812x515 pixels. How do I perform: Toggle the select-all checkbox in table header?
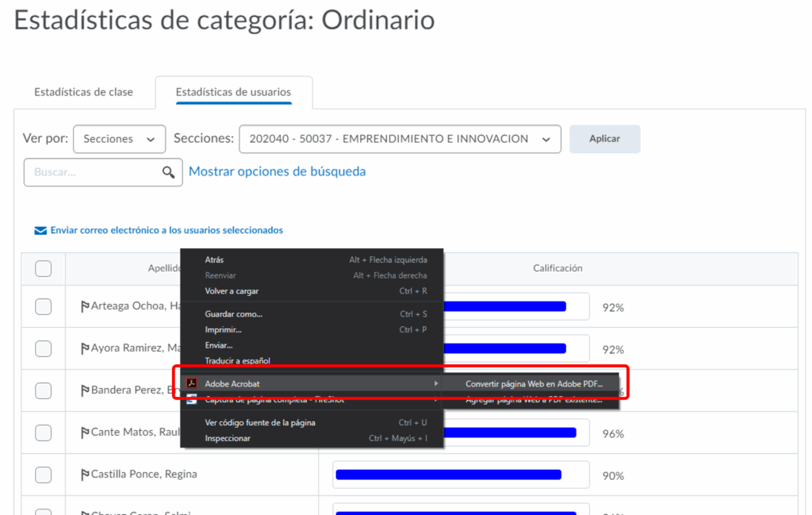click(x=44, y=269)
